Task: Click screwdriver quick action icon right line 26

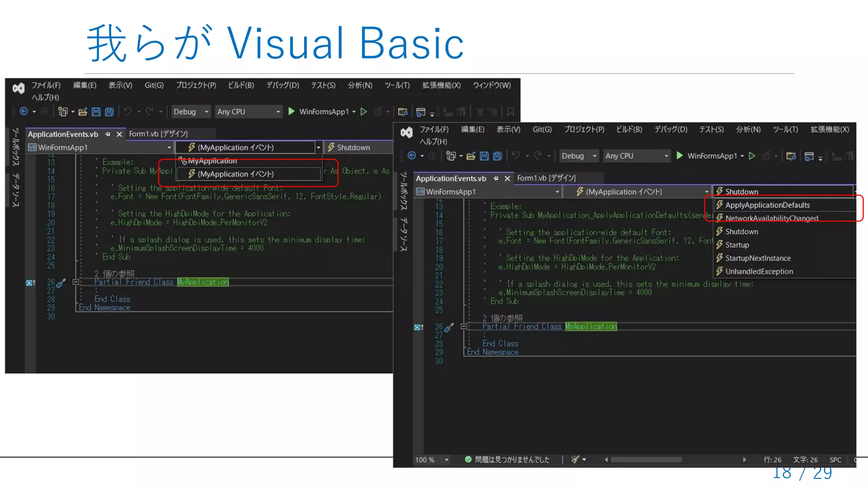Action: tap(449, 327)
